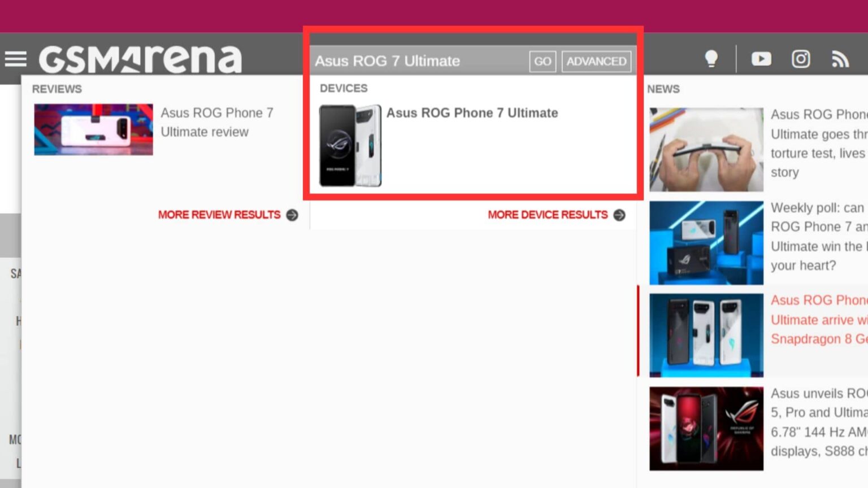
Task: Click MORE REVIEW RESULTS link
Action: point(219,215)
